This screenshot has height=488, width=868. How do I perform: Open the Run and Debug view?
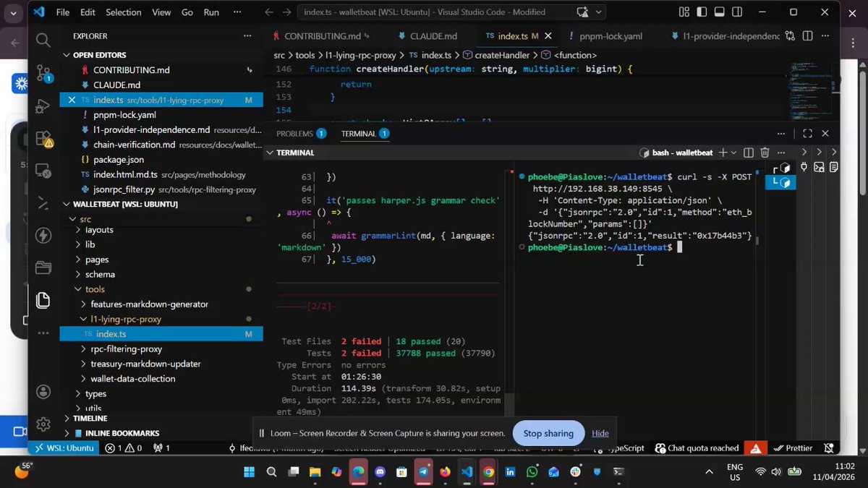tap(43, 106)
